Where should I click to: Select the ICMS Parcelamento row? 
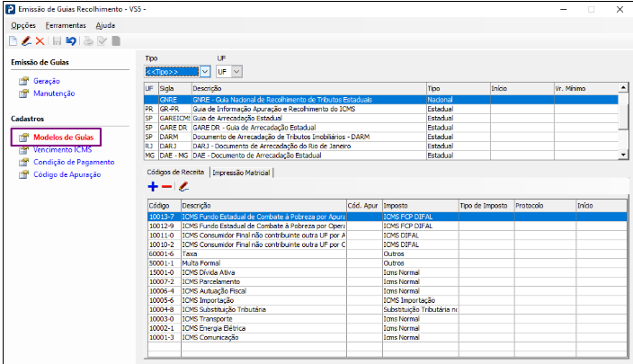tap(388, 281)
